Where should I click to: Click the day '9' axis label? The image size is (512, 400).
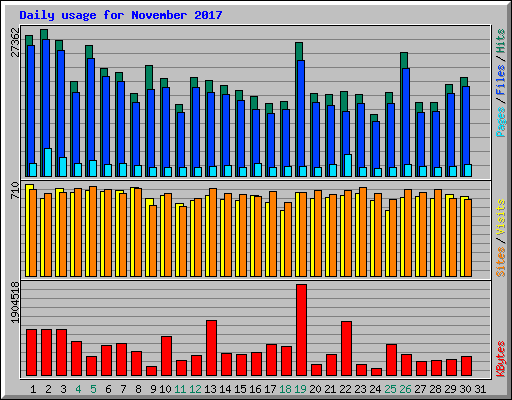(153, 389)
